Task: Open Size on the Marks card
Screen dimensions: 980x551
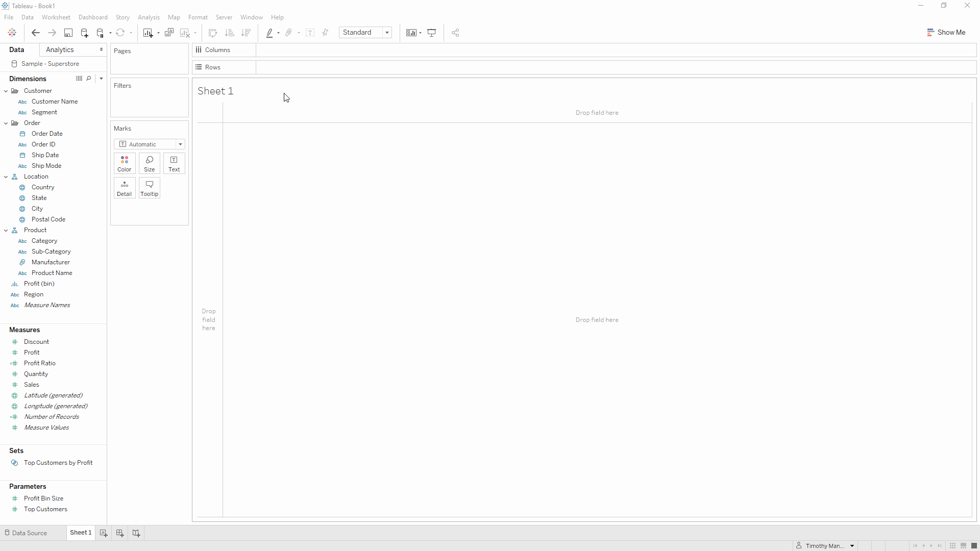Action: (150, 163)
